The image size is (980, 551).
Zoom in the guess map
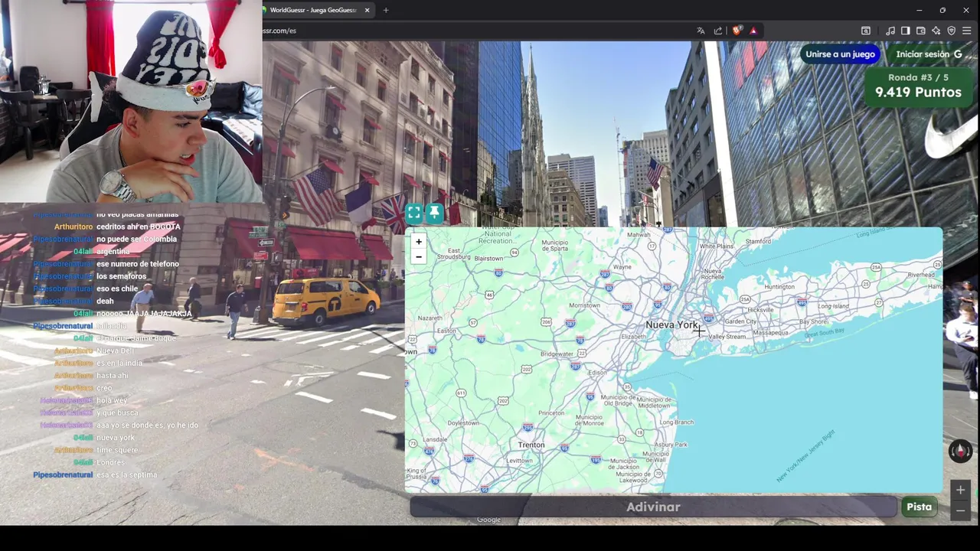418,242
